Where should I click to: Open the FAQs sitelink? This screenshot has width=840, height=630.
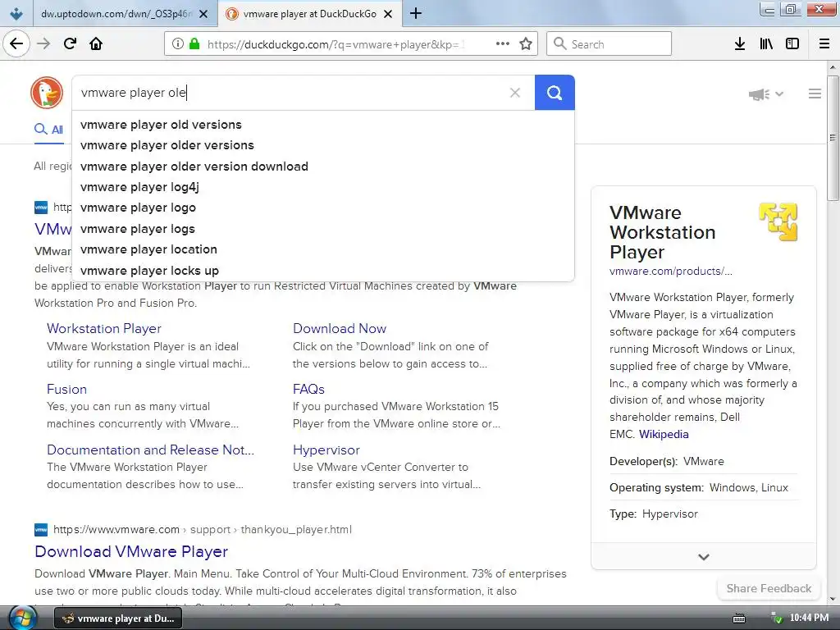point(308,389)
